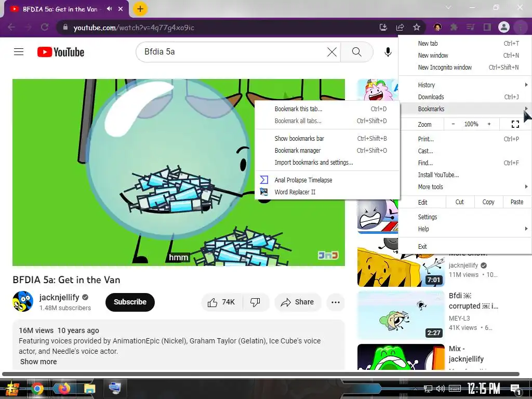Image resolution: width=532 pixels, height=399 pixels.
Task: Click the YouTube logo
Action: (x=61, y=52)
